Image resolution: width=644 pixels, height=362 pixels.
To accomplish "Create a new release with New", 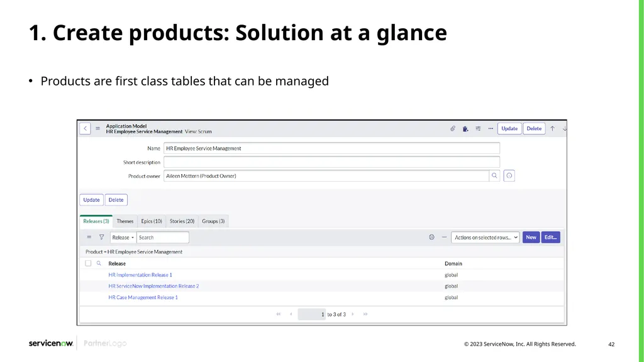I will click(531, 237).
